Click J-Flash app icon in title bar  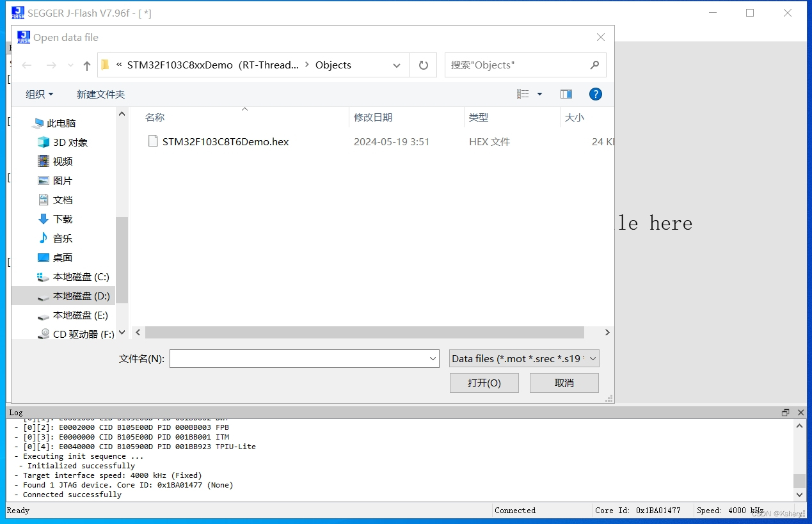18,13
